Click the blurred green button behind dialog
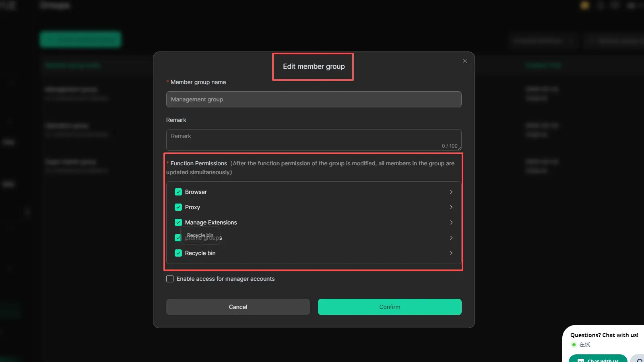The image size is (644, 362). point(80,39)
